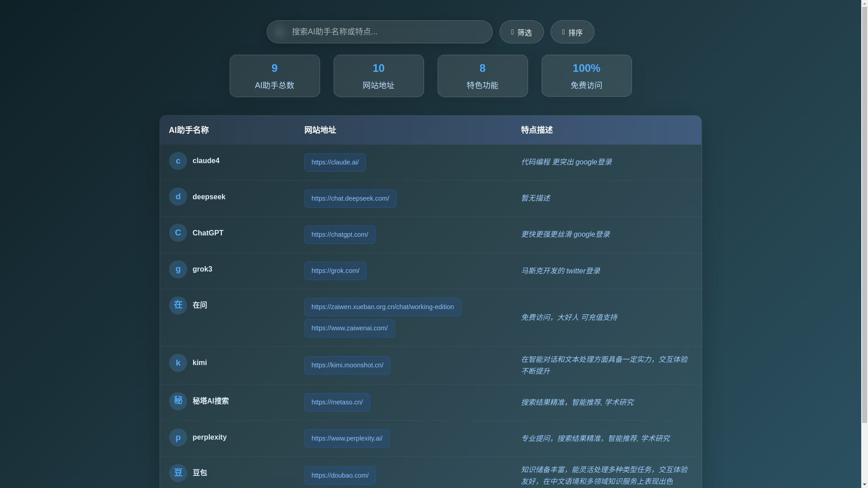868x488 pixels.
Task: Open the metaso.cn link
Action: pyautogui.click(x=337, y=402)
